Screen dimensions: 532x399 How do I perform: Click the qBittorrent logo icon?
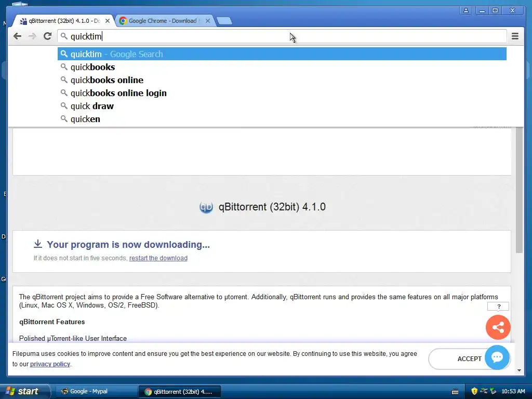pyautogui.click(x=206, y=207)
